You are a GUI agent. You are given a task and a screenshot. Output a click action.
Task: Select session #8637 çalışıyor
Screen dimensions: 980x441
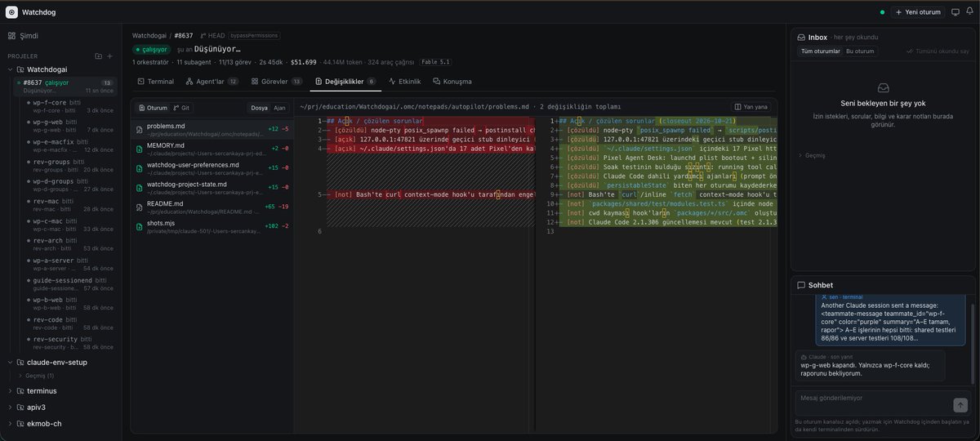point(65,86)
